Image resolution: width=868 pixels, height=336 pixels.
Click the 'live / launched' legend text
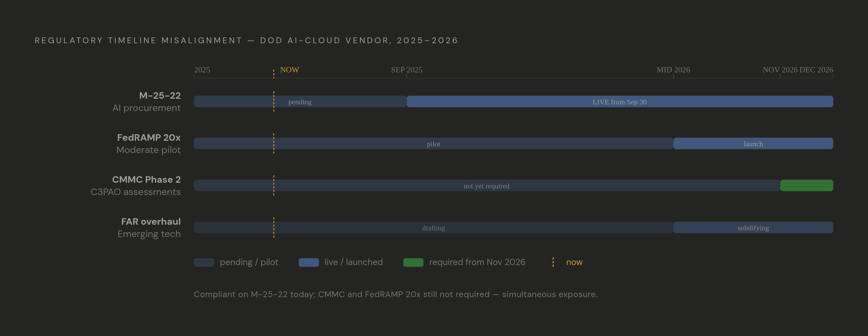click(353, 262)
